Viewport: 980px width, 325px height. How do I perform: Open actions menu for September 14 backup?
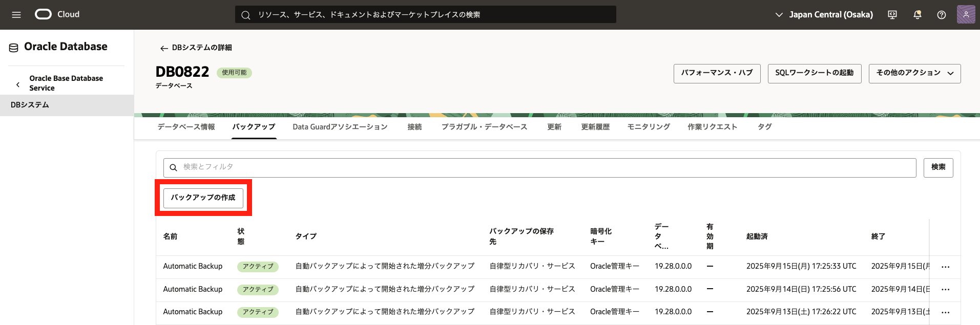coord(945,290)
